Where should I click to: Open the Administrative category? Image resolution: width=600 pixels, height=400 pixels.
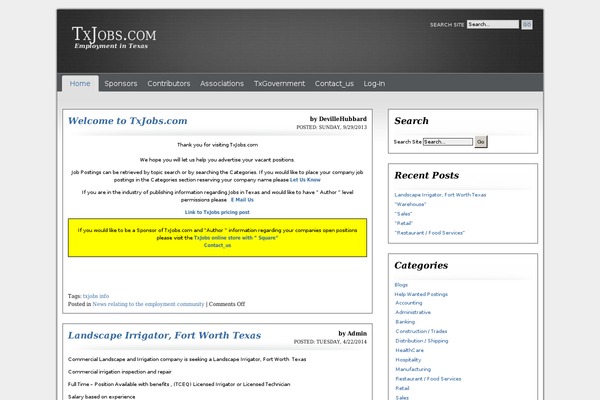[x=413, y=312]
